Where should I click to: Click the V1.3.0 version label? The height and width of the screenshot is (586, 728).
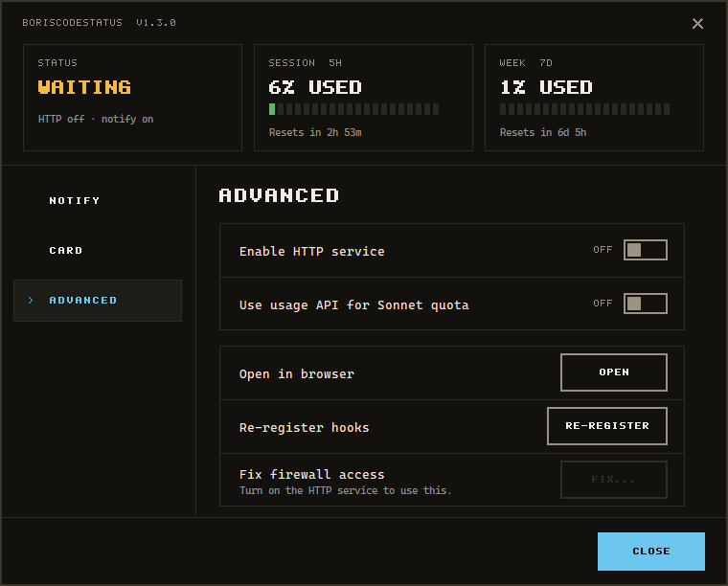coord(156,23)
